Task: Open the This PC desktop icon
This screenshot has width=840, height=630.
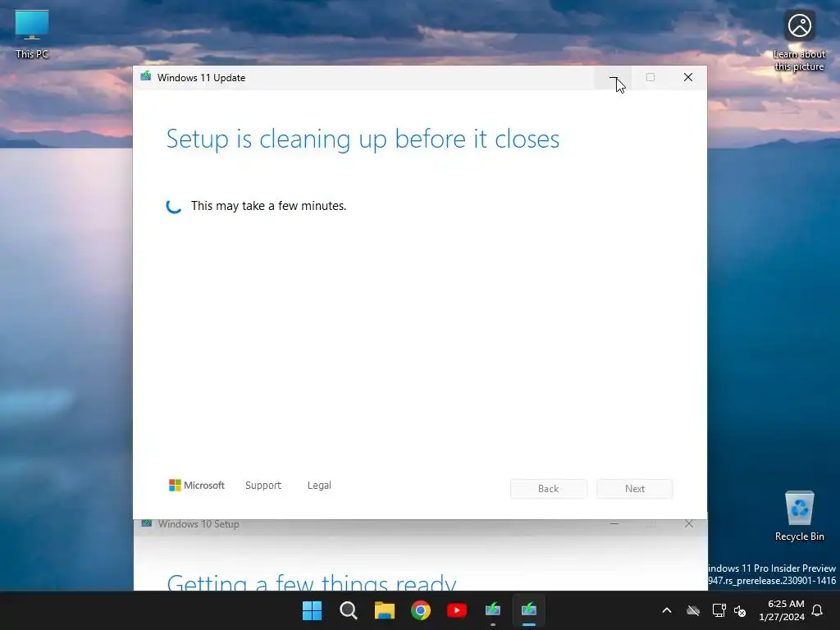Action: point(32,33)
